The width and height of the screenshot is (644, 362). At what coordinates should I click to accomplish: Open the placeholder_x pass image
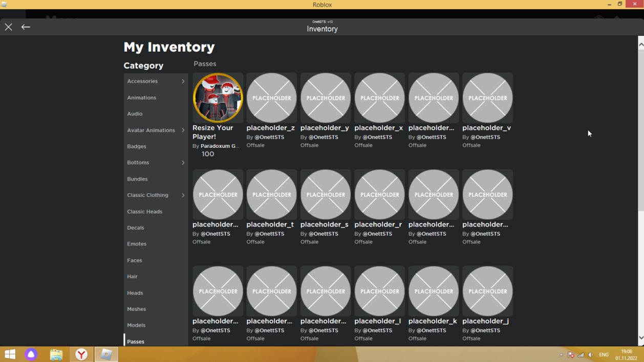379,98
